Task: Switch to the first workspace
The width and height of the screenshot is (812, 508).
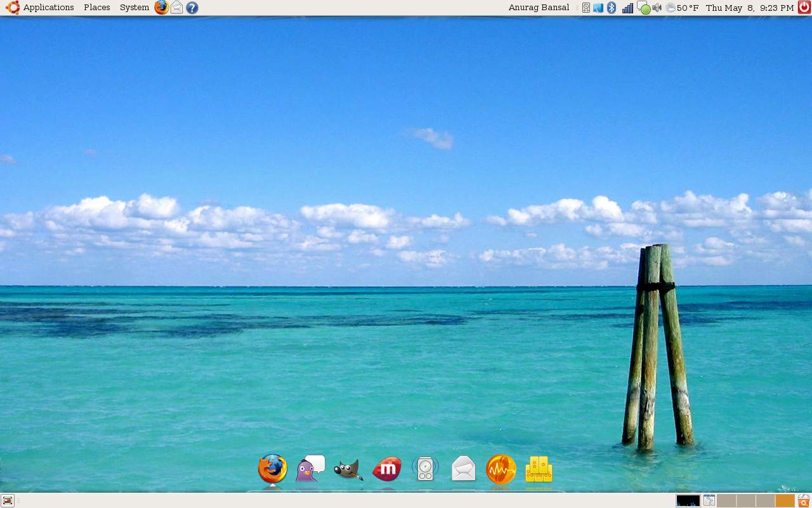Action: 726,500
